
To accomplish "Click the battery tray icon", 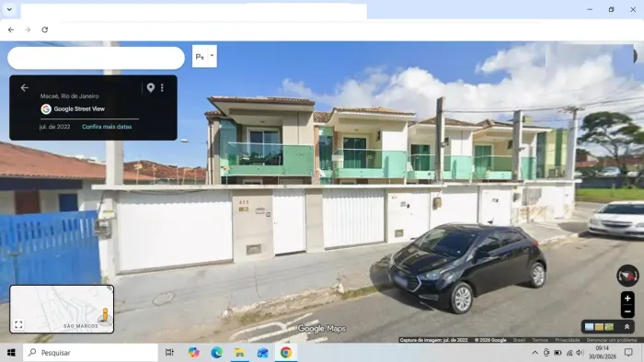I will (558, 353).
